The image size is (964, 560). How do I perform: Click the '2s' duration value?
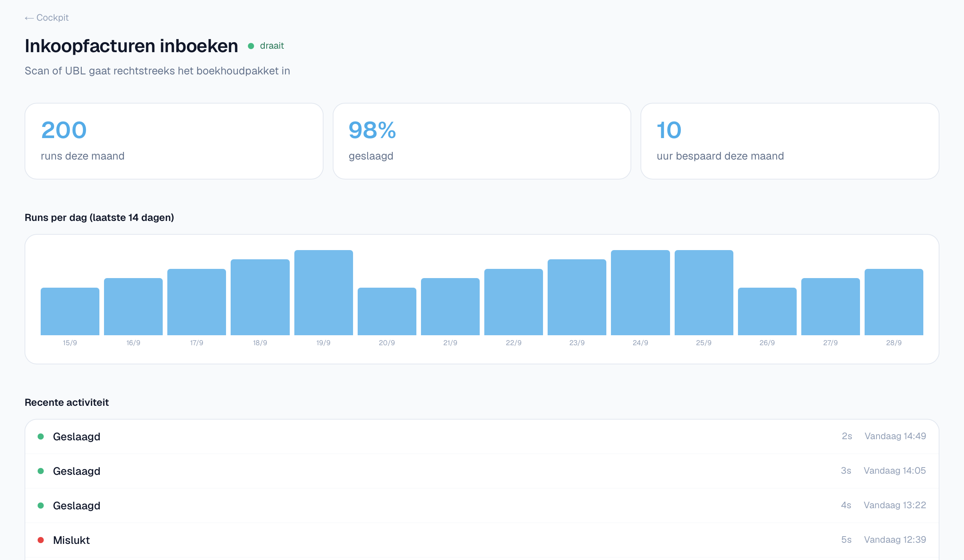pos(847,436)
